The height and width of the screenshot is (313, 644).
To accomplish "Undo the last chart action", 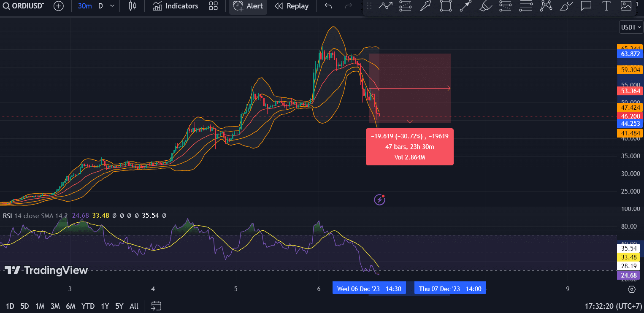I will click(x=328, y=6).
